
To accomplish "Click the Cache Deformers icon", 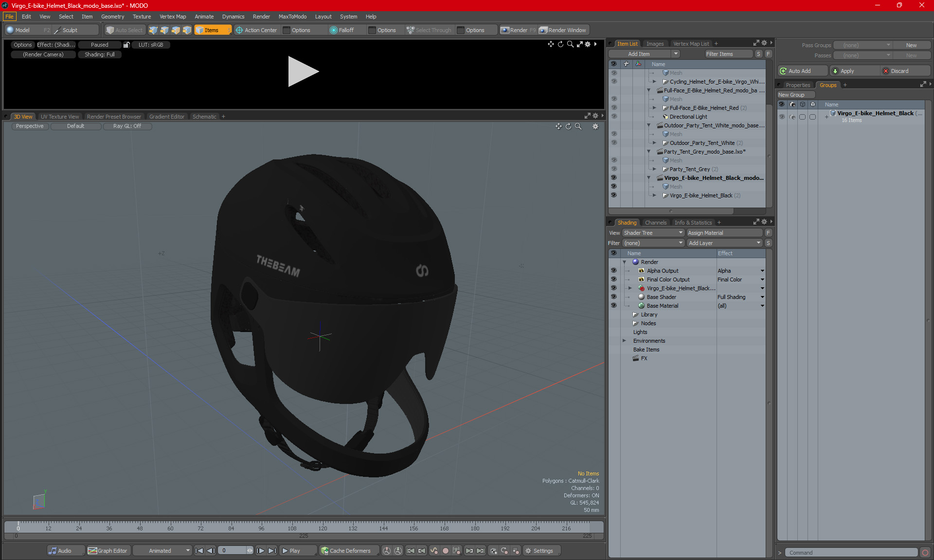I will 324,551.
